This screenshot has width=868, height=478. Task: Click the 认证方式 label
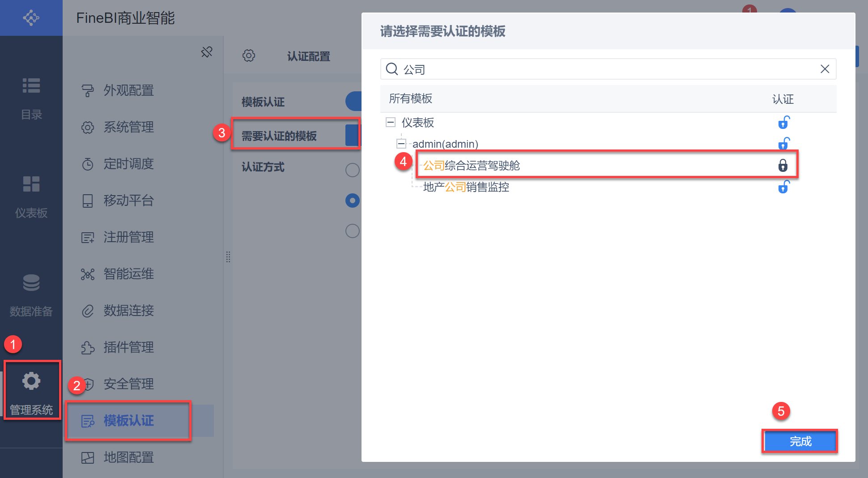pyautogui.click(x=263, y=167)
